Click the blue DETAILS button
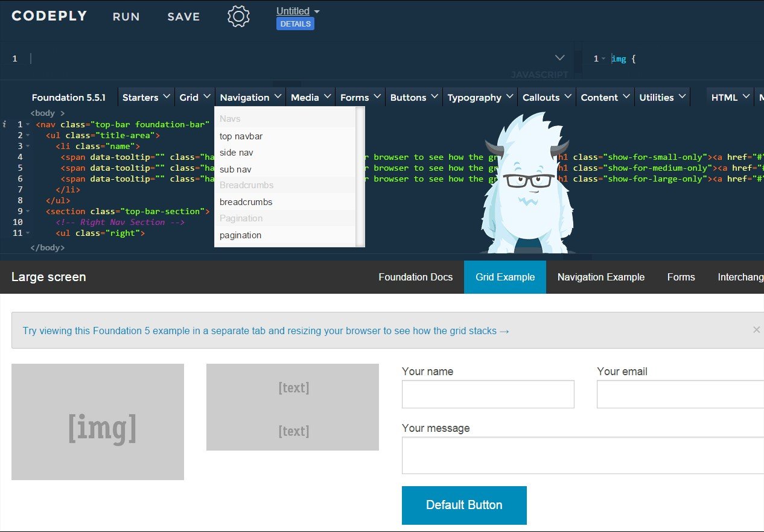764x532 pixels. (295, 24)
